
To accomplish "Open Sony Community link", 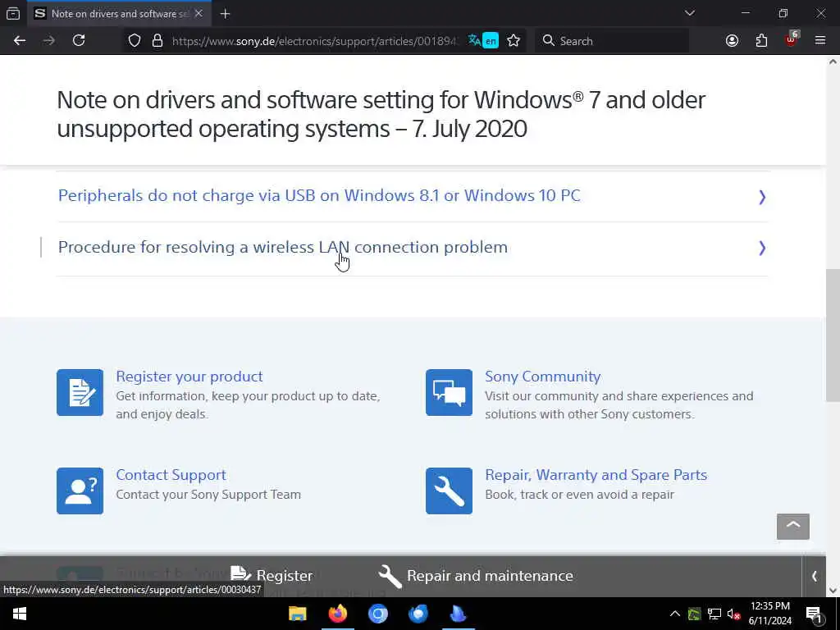I will coord(543,376).
